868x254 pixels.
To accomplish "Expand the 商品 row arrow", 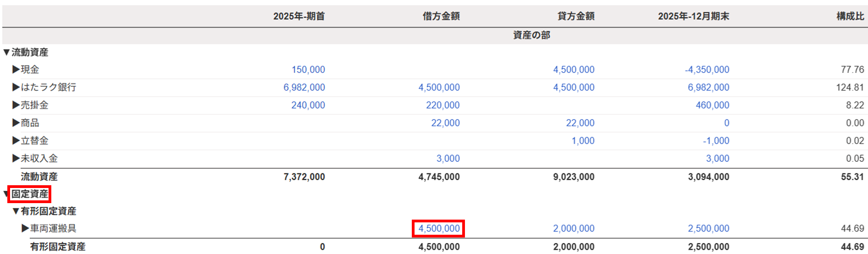I will (16, 123).
